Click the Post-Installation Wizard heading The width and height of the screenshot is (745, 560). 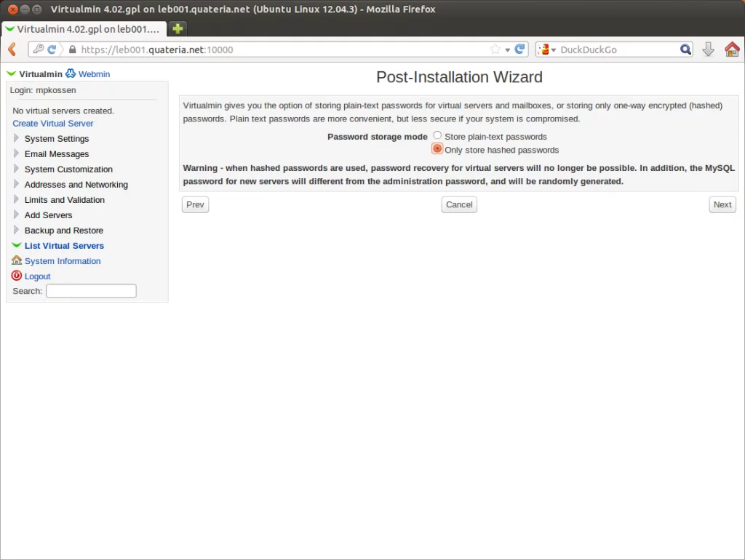459,77
